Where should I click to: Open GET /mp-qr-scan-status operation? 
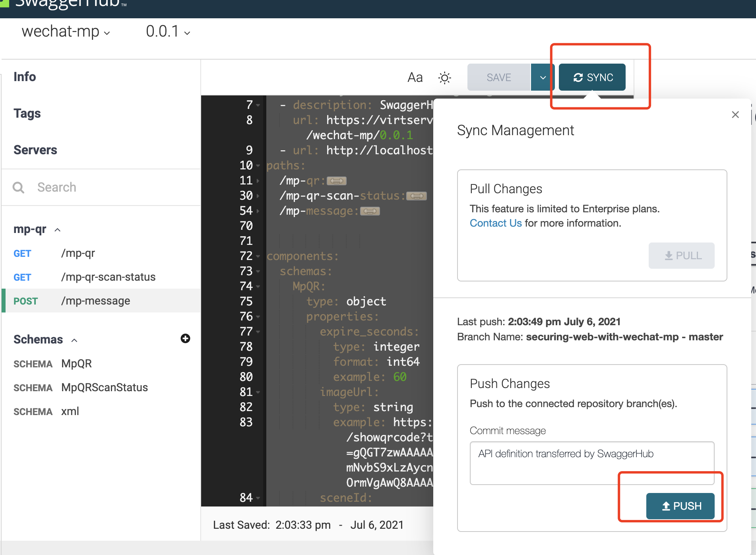101,277
